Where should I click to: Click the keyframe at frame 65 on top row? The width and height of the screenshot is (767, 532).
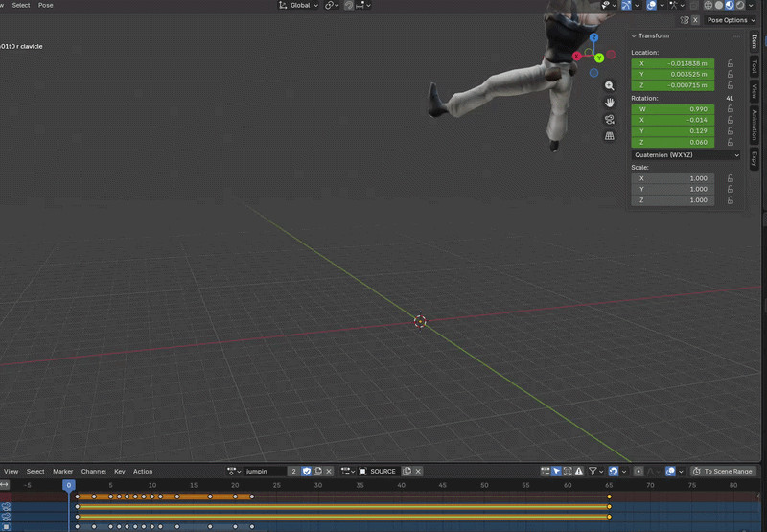(x=609, y=497)
